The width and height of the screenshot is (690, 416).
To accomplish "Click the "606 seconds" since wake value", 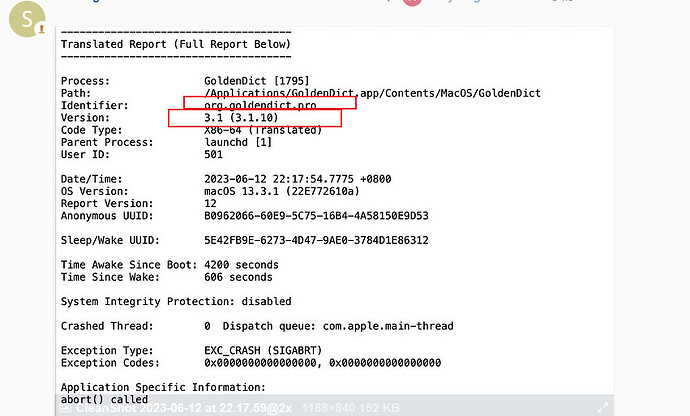I will click(x=238, y=277).
